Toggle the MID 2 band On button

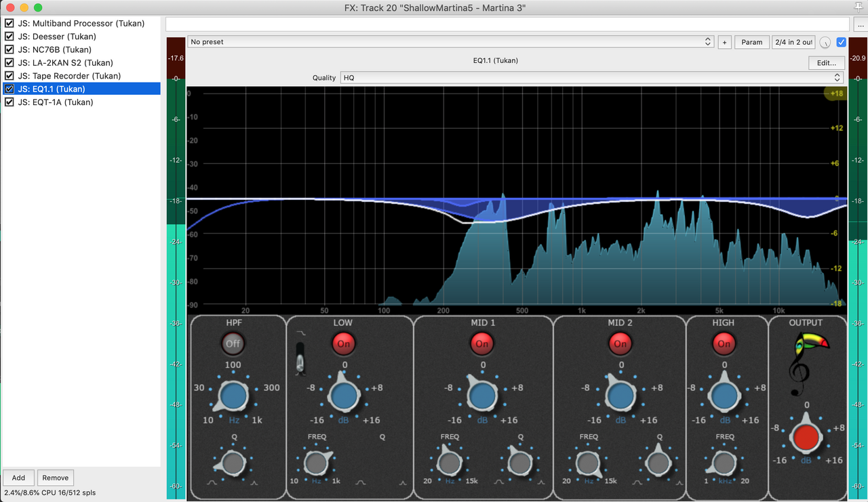620,343
